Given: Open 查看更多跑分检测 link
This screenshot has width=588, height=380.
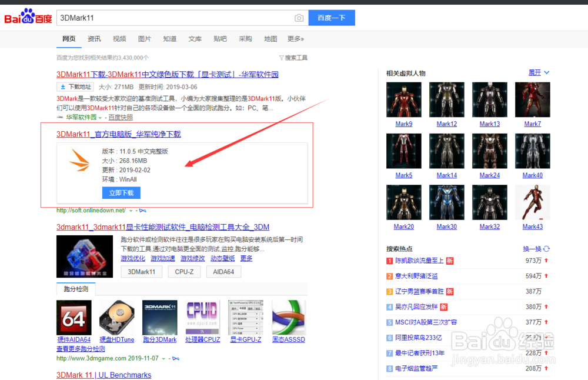Looking at the screenshot, I should click(x=81, y=349).
